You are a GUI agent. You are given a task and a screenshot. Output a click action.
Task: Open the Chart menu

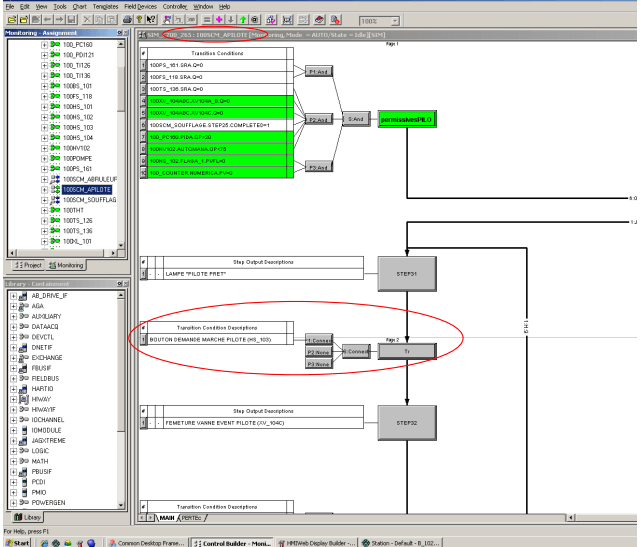click(80, 7)
